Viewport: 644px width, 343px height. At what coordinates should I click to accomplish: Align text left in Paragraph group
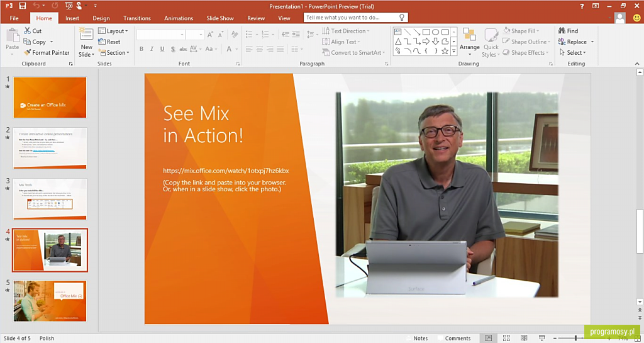coord(249,49)
